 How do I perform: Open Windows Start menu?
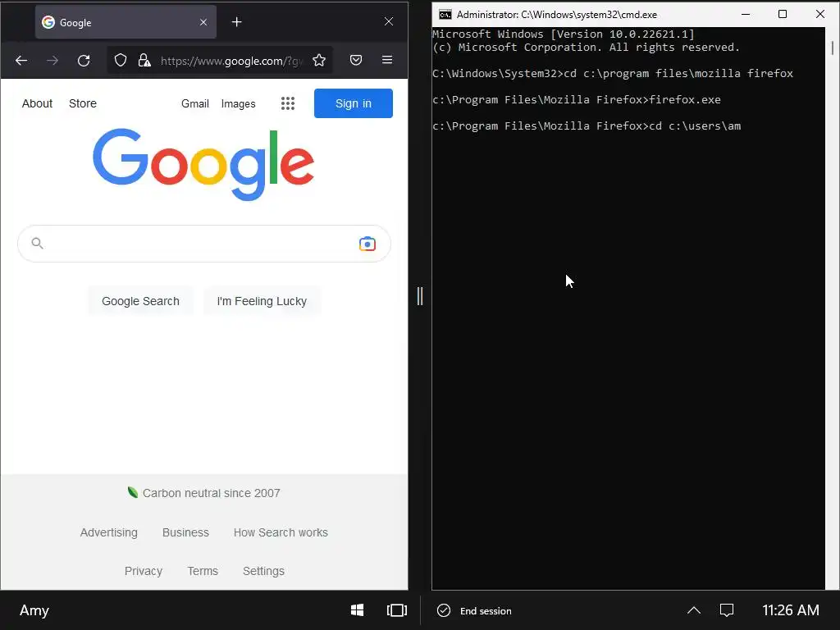click(358, 610)
